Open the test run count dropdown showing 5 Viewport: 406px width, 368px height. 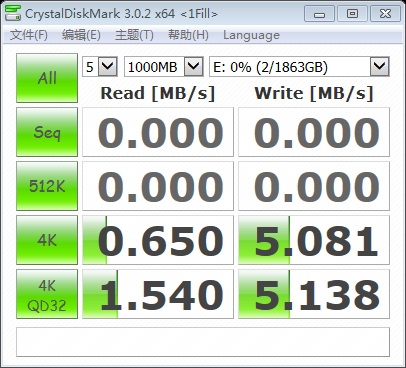pyautogui.click(x=100, y=67)
